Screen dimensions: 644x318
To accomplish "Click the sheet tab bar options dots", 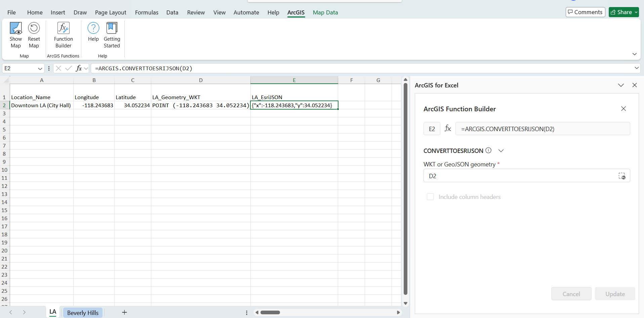I will (x=247, y=313).
